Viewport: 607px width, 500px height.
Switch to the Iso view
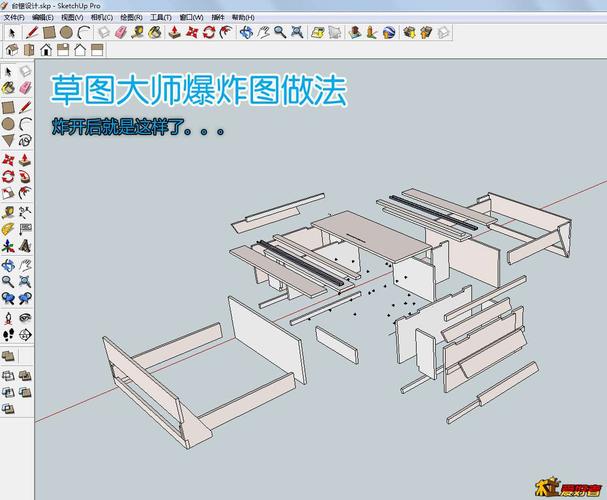point(12,50)
